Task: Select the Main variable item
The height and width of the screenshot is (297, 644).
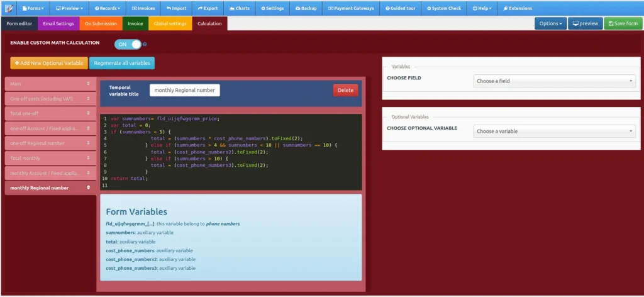Action: [x=50, y=84]
